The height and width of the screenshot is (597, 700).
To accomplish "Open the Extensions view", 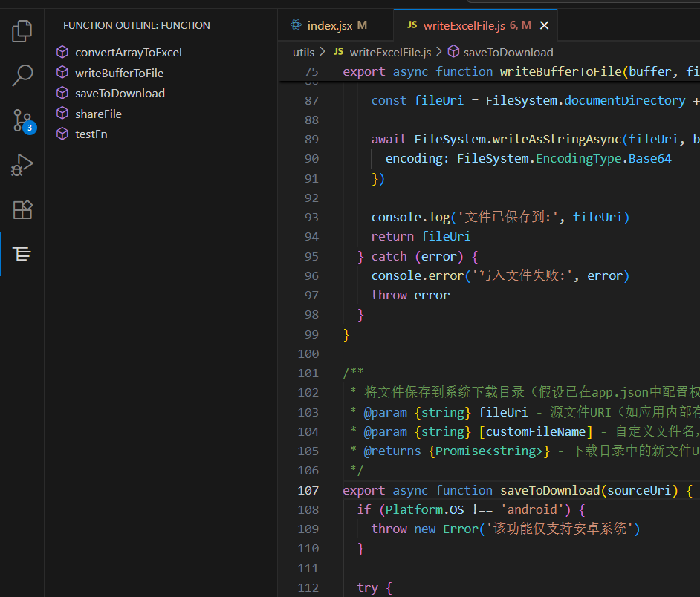I will click(x=22, y=210).
